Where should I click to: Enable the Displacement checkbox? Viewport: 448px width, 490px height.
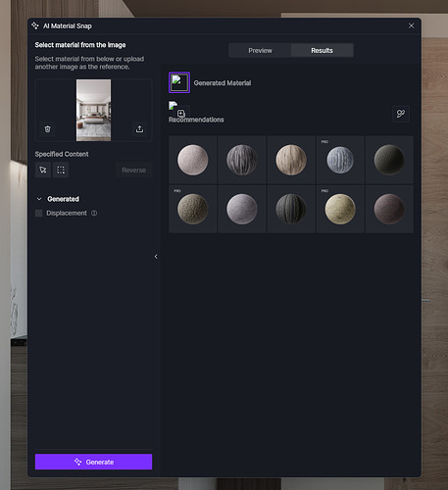pyautogui.click(x=39, y=214)
